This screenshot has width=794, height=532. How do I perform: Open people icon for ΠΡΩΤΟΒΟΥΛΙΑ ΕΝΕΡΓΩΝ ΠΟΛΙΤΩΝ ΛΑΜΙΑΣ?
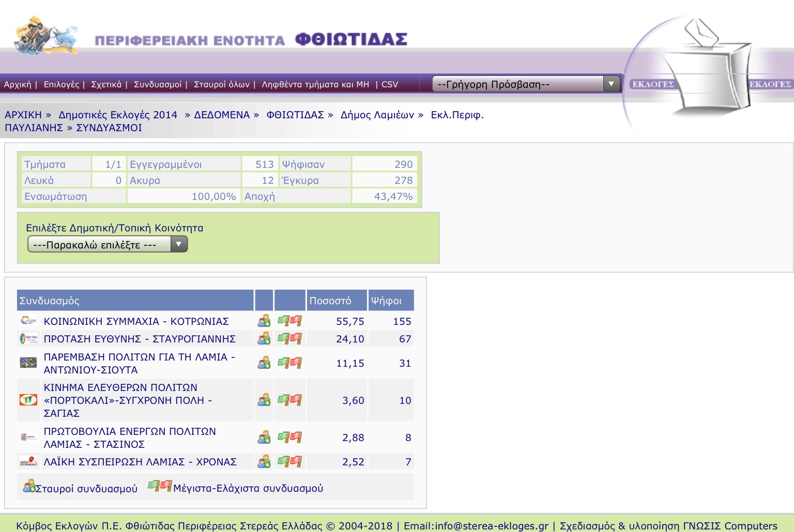tap(264, 437)
